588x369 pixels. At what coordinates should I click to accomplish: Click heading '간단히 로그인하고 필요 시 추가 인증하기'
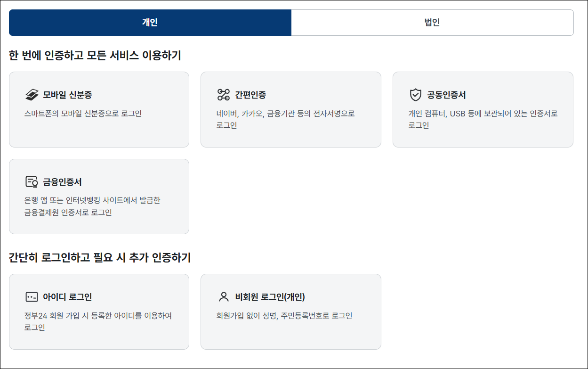[x=100, y=258]
